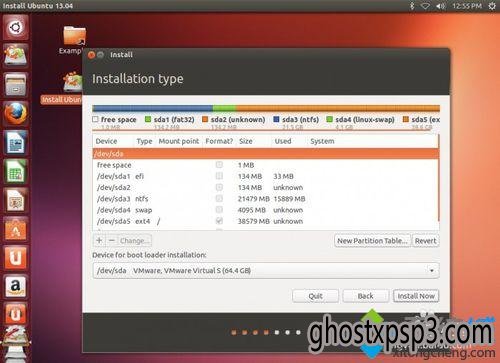Click the clock showing 12:55 PM

(x=467, y=6)
